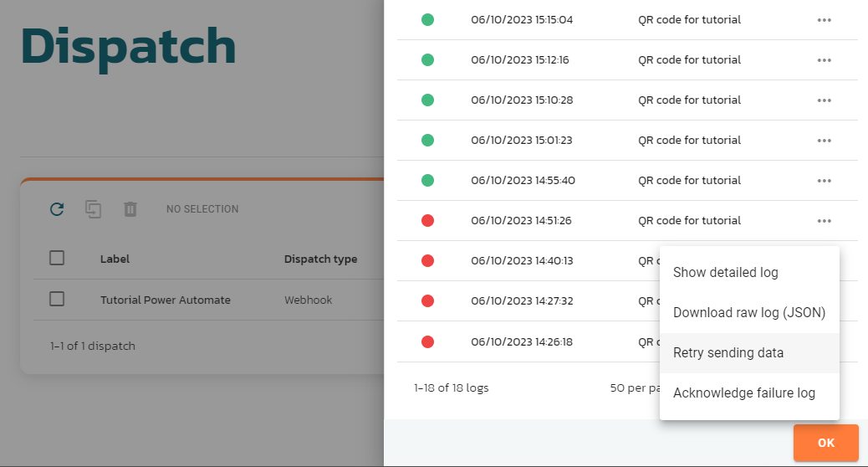Viewport: 868px width, 467px height.
Task: Choose Download raw log (JSON)
Action: (749, 312)
